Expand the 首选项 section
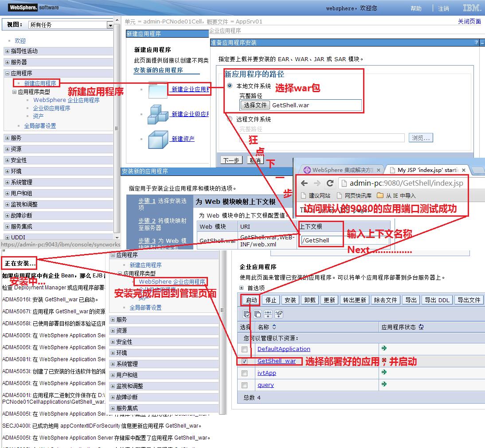Image resolution: width=485 pixels, height=448 pixels. coord(241,288)
